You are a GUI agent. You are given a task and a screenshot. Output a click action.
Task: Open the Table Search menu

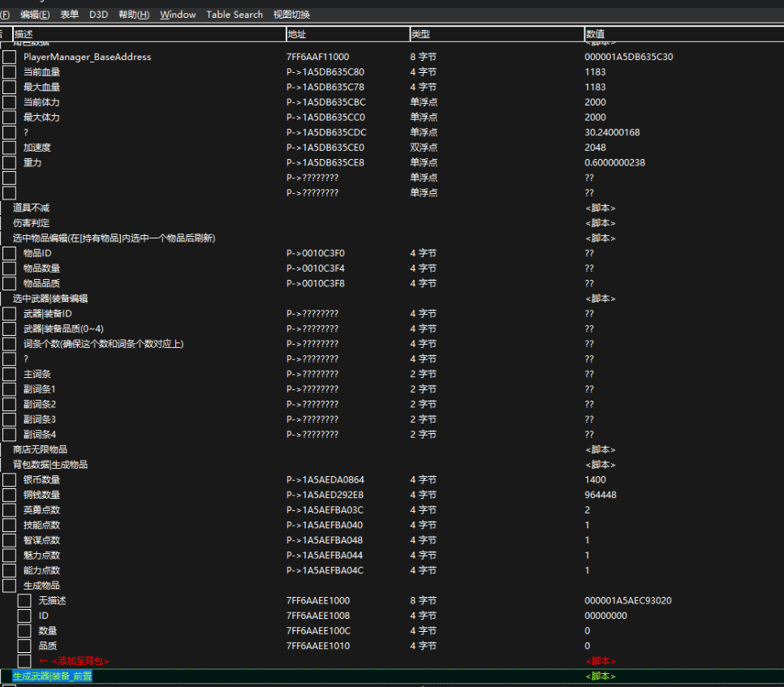pos(235,15)
